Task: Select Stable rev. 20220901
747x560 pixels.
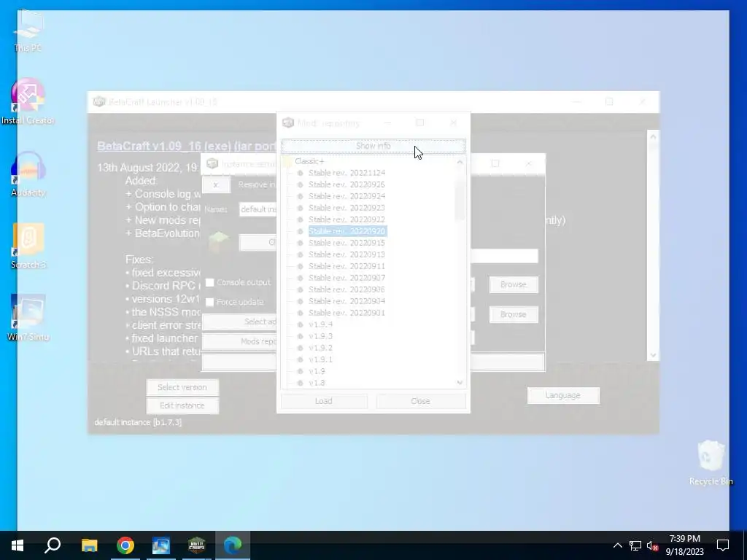Action: coord(347,313)
